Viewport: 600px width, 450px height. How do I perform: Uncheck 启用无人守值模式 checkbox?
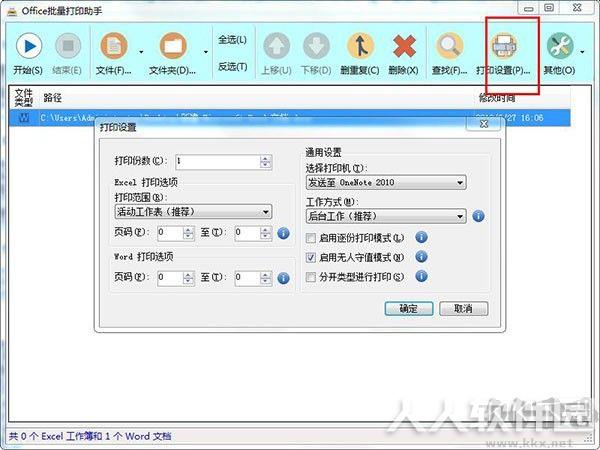(x=311, y=258)
